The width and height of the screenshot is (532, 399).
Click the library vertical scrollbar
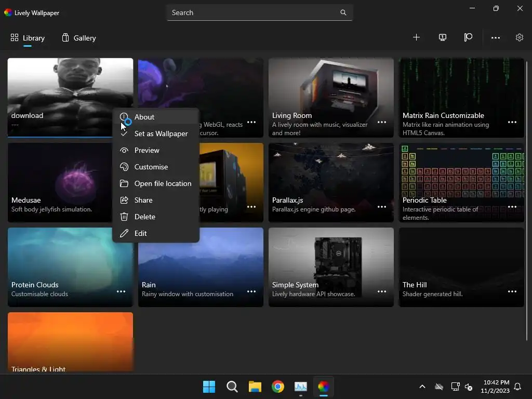coord(527,200)
